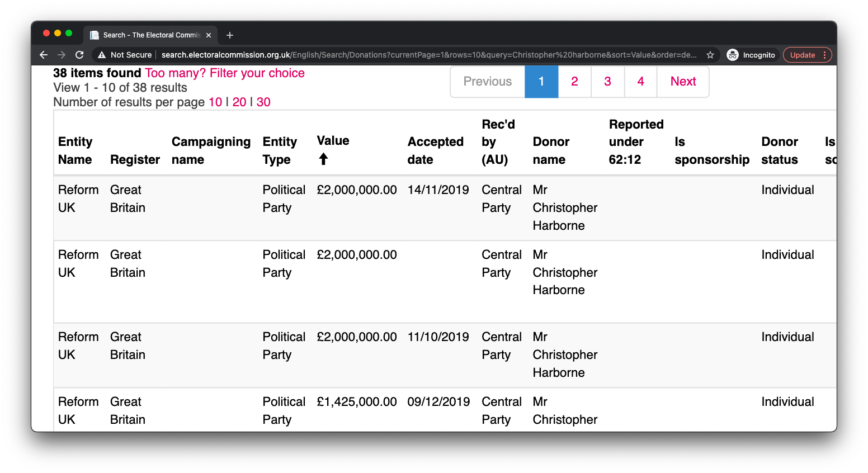Click the Next pagination button
868x473 pixels.
(683, 82)
